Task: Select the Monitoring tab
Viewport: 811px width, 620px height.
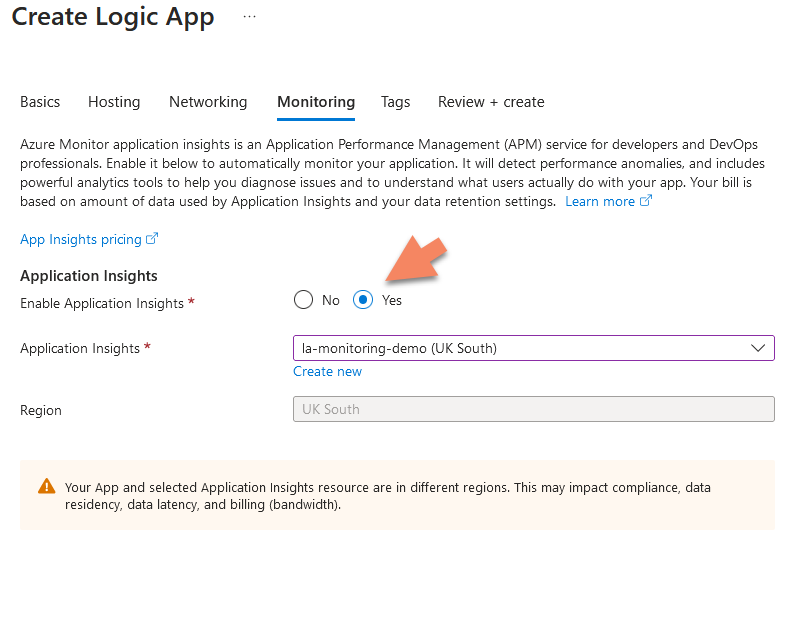Action: pyautogui.click(x=316, y=102)
